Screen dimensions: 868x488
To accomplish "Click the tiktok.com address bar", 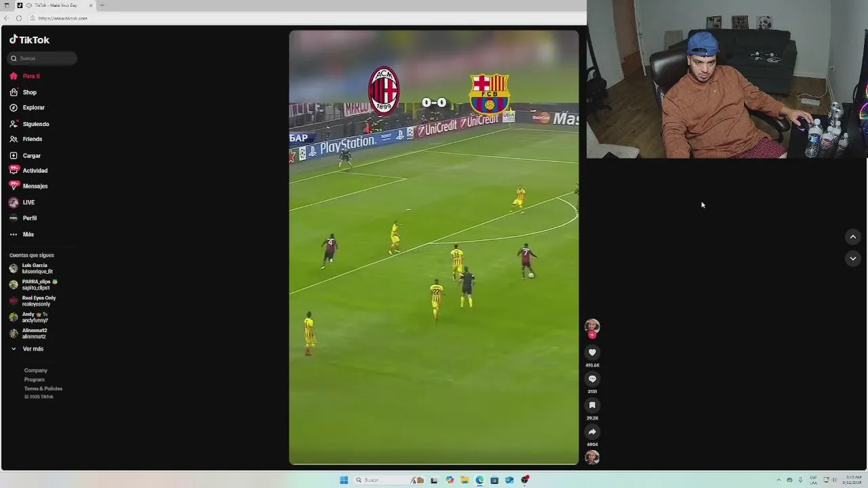I will tap(305, 18).
